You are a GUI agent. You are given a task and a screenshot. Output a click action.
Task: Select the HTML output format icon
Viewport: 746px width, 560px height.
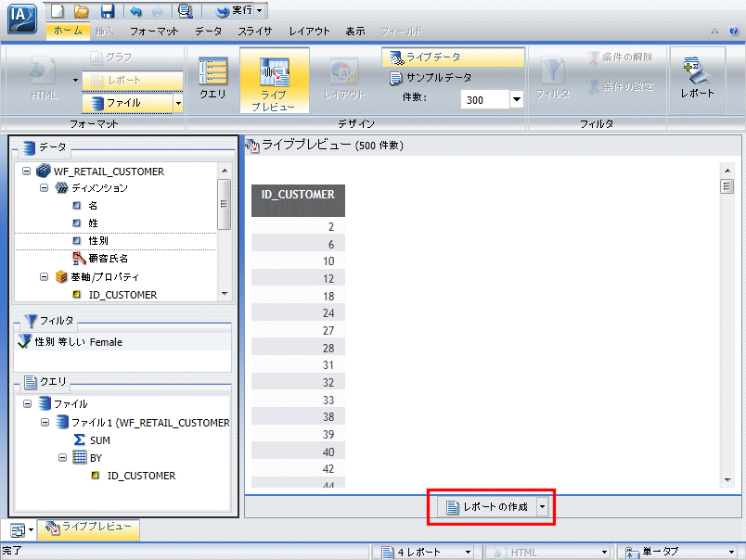(x=44, y=78)
